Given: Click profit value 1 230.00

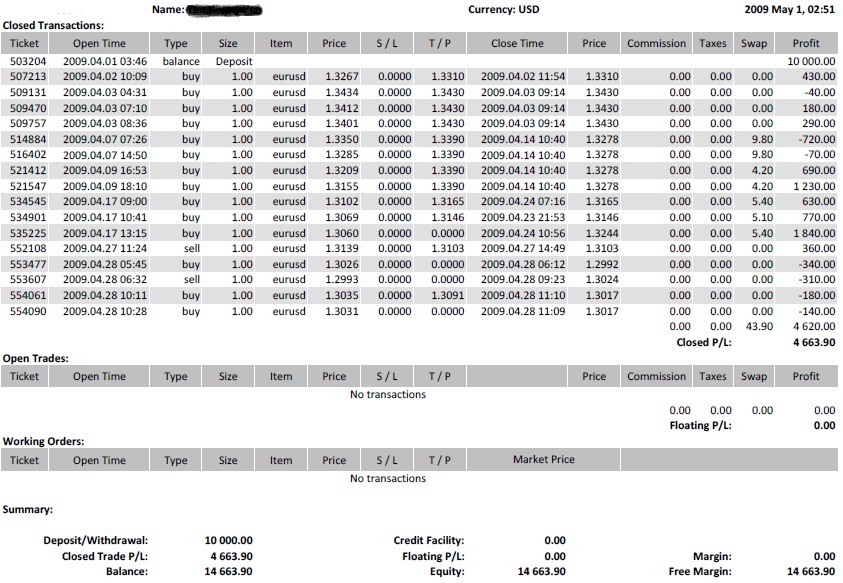Looking at the screenshot, I should click(814, 186).
